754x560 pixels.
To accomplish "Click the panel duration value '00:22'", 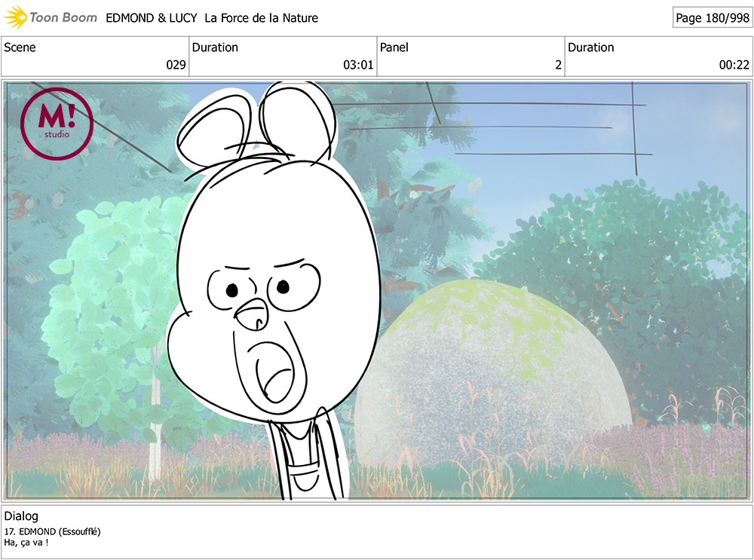I will [734, 65].
